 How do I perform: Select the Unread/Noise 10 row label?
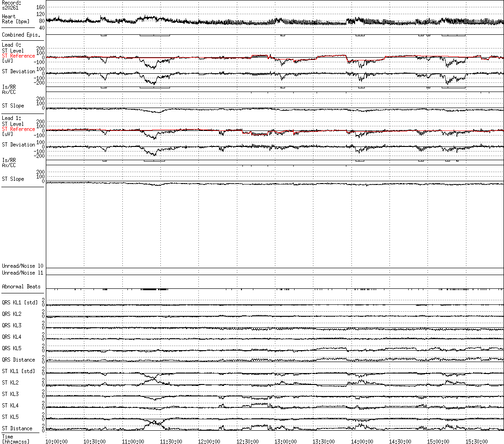click(x=22, y=266)
